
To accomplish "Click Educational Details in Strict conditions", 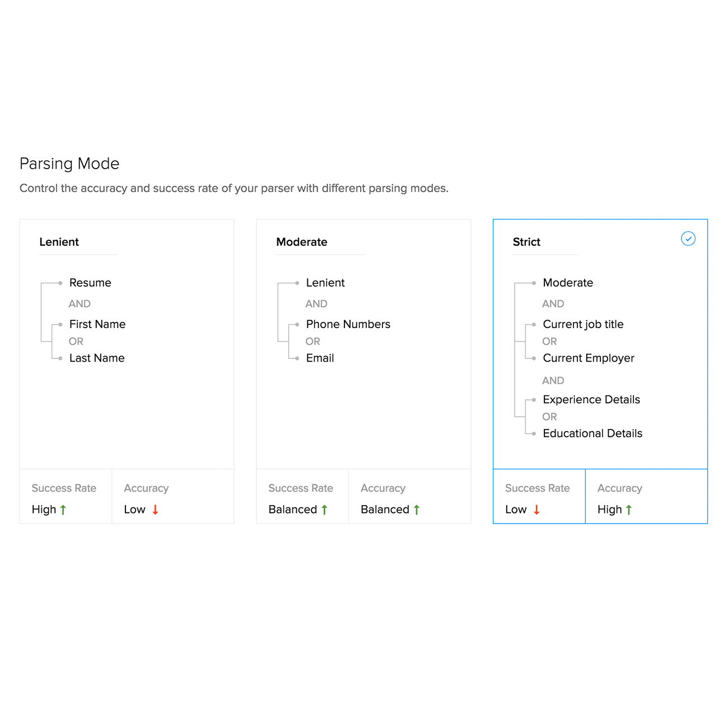I will coord(592,433).
